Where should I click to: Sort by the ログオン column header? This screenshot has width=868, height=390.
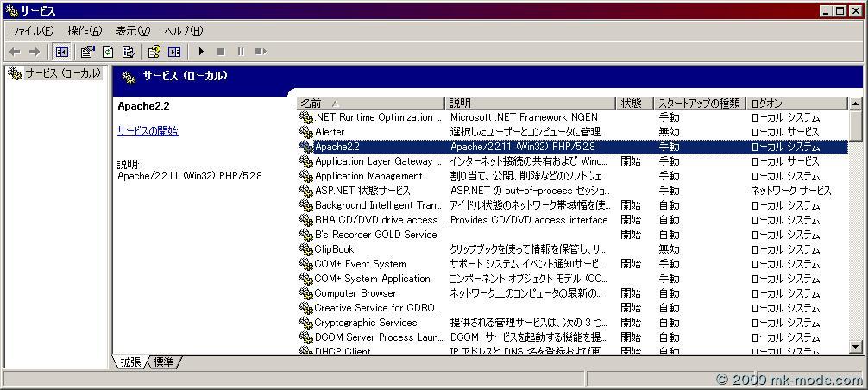[797, 103]
